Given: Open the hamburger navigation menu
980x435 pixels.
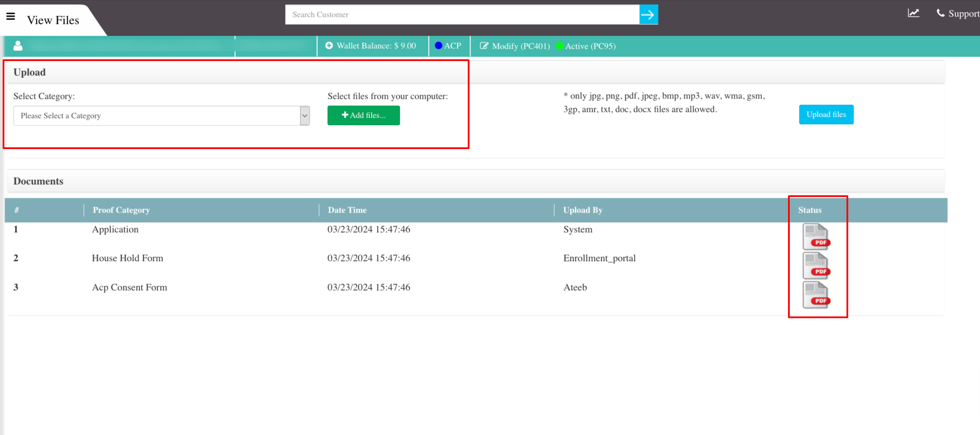Looking at the screenshot, I should (10, 16).
